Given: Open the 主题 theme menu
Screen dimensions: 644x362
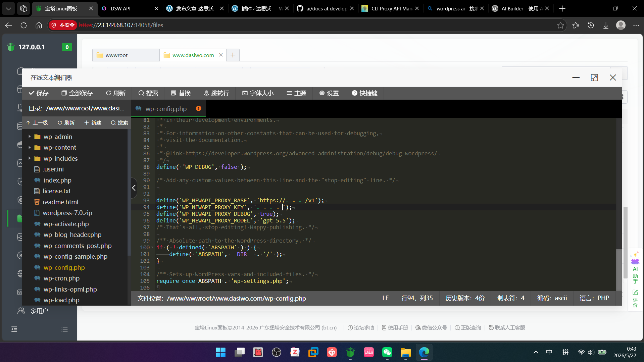Looking at the screenshot, I should click(296, 93).
